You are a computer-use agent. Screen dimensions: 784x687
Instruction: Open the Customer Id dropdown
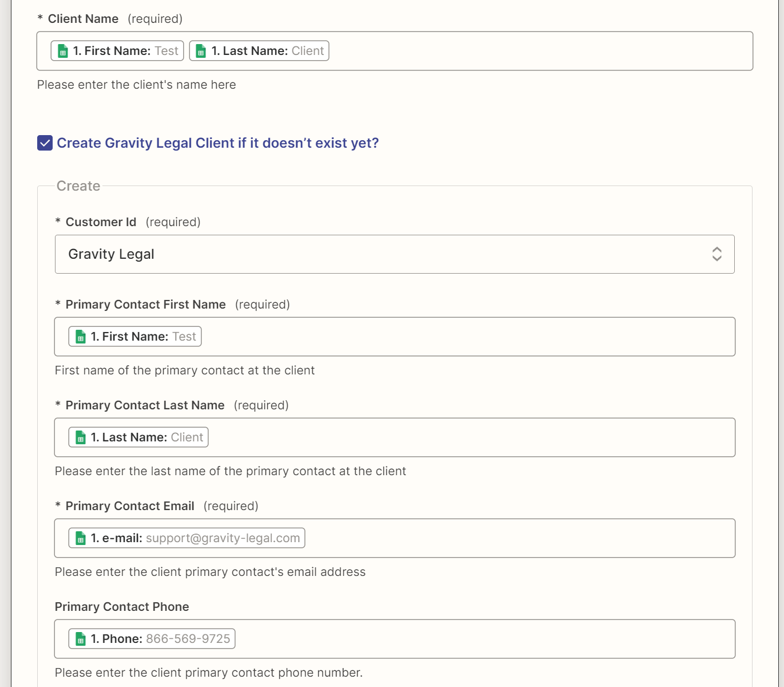395,254
